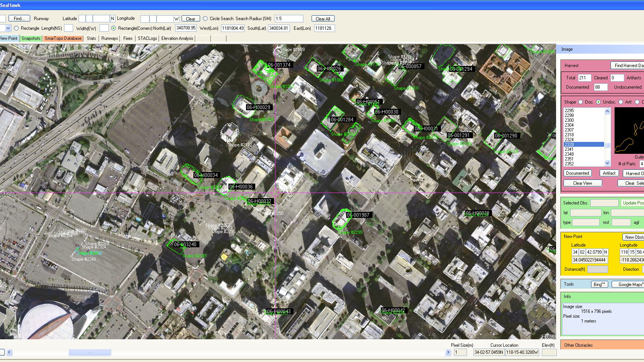Click the Clear All button
This screenshot has height=362, width=644.
[x=323, y=19]
